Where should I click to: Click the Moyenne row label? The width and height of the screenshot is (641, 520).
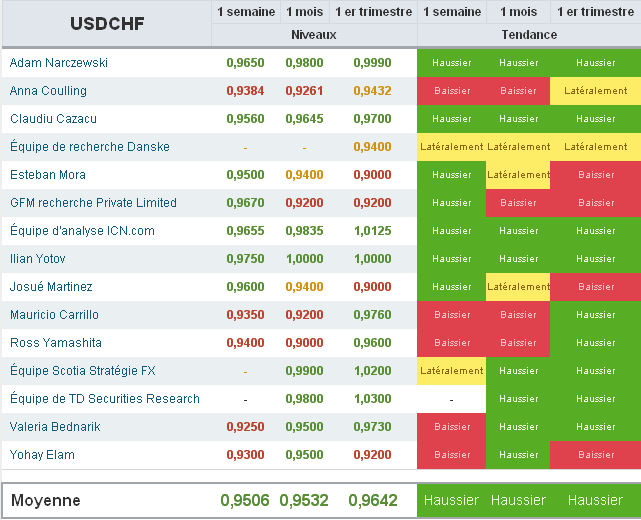tap(46, 500)
